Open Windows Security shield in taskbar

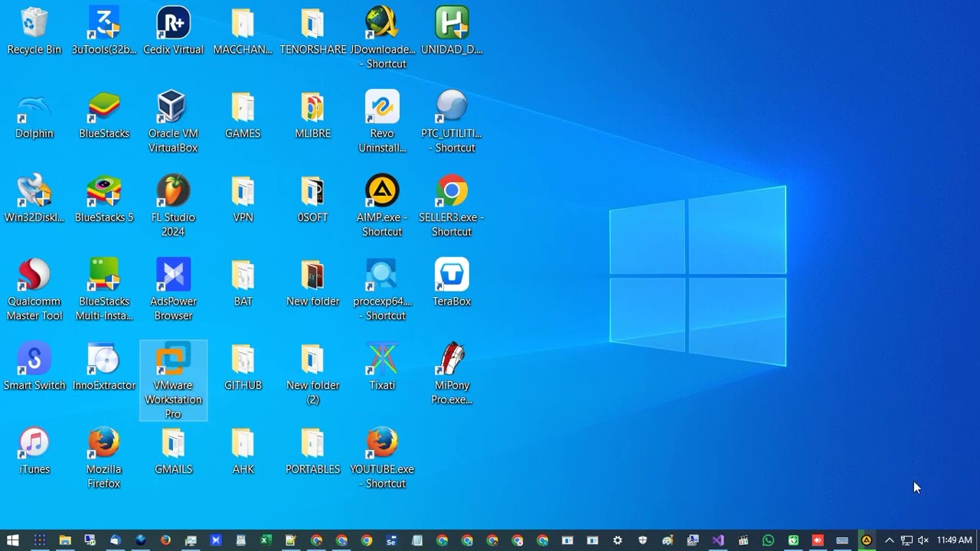click(642, 540)
